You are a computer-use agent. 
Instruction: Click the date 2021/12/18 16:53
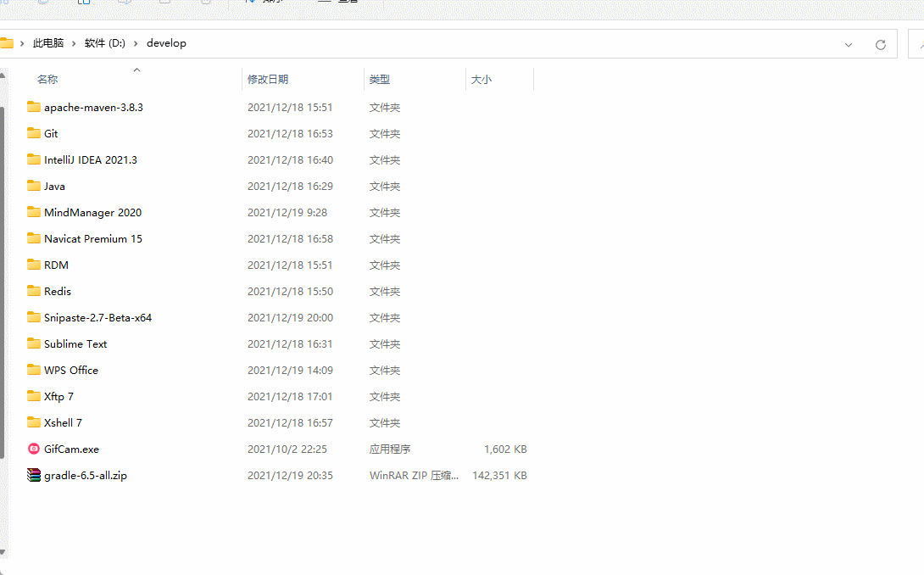pyautogui.click(x=290, y=133)
